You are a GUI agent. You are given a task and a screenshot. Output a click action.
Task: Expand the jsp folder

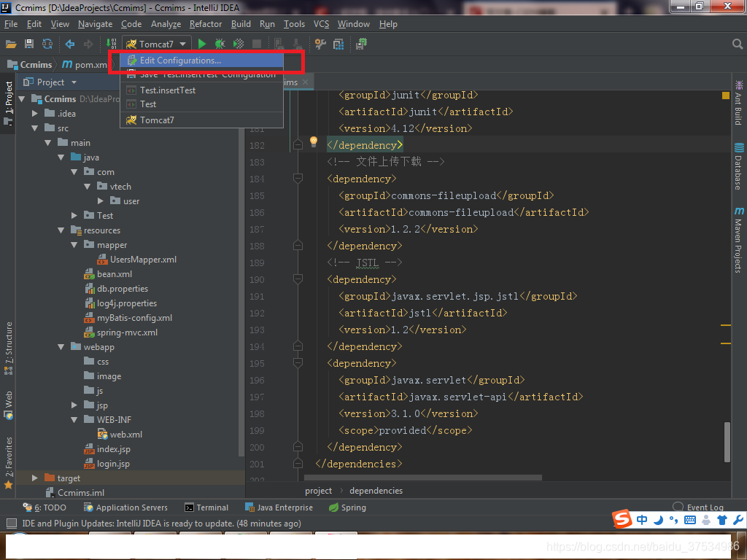tap(74, 405)
